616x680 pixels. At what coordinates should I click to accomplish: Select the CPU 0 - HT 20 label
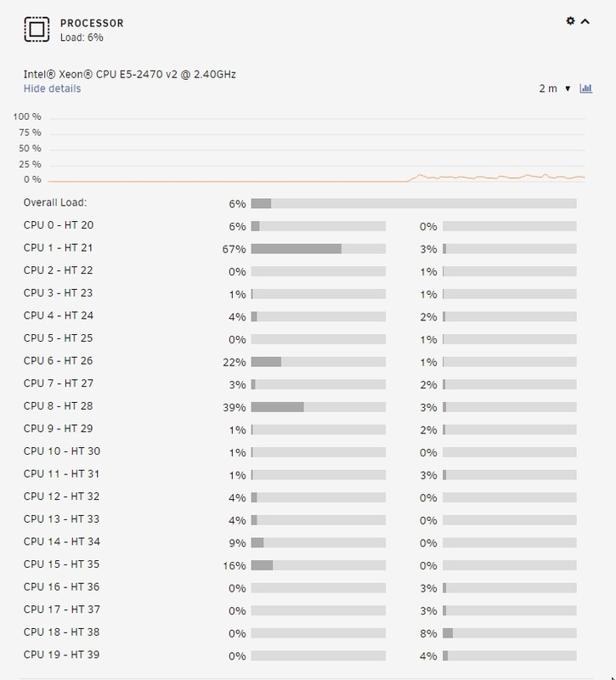pyautogui.click(x=59, y=225)
